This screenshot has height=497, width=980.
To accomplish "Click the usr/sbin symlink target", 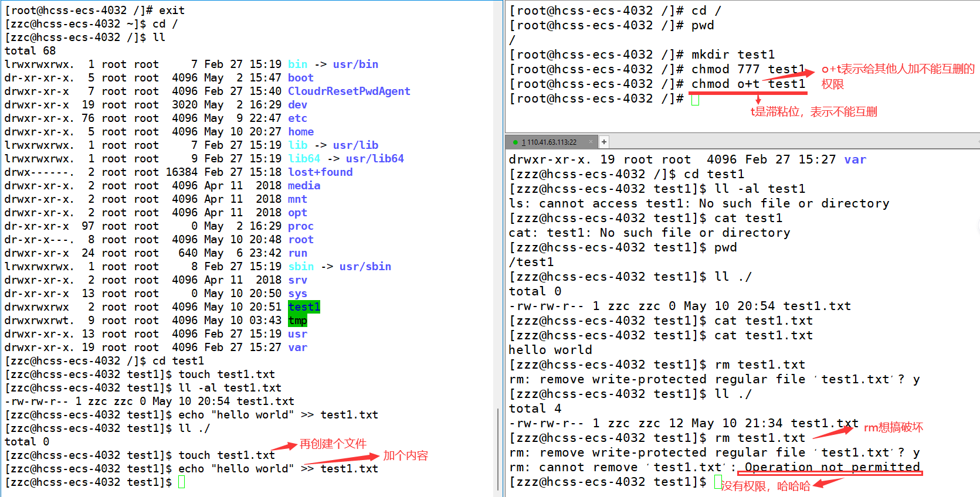I will (x=365, y=267).
